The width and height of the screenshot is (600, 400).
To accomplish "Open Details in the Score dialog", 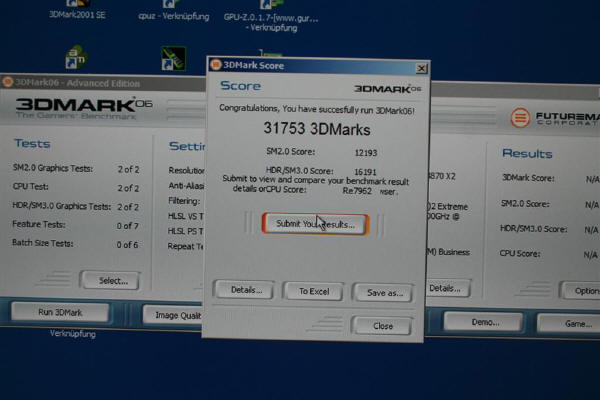I will coord(244,289).
